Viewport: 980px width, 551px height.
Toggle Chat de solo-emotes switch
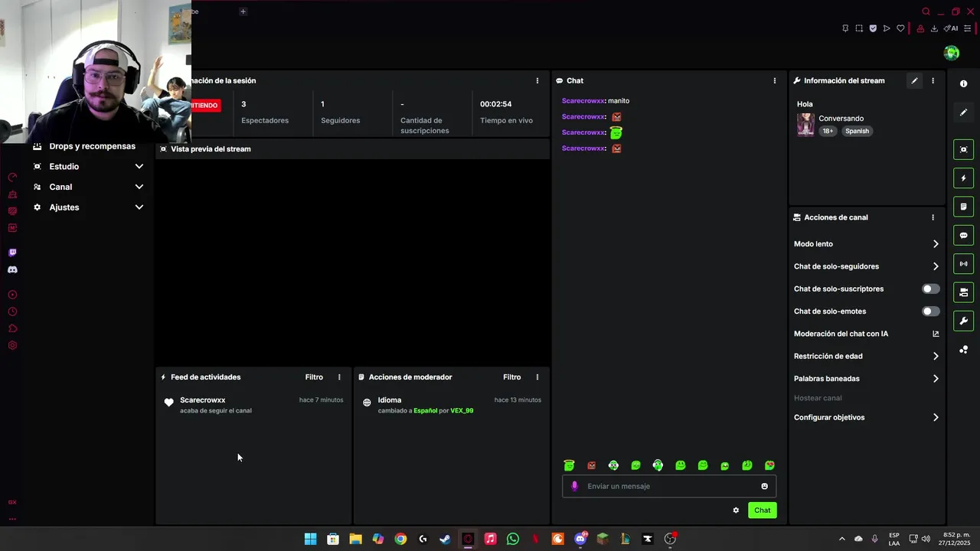(x=931, y=311)
